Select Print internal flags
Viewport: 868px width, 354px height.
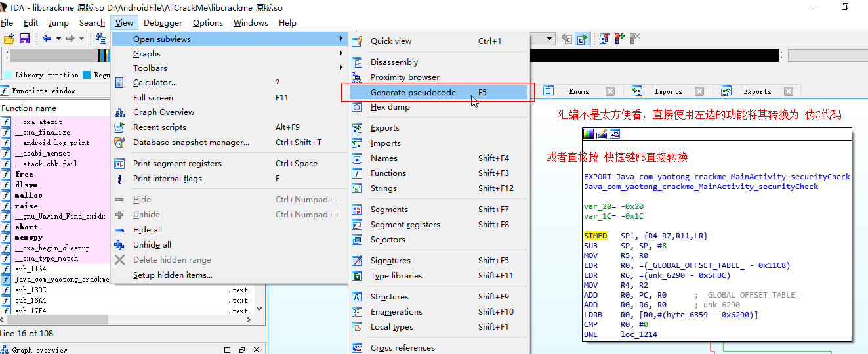click(229, 179)
